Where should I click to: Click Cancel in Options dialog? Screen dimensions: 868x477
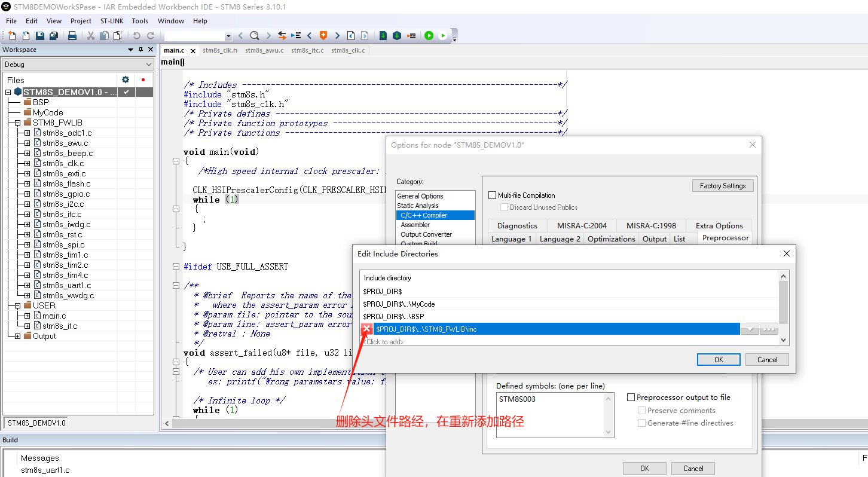point(693,468)
